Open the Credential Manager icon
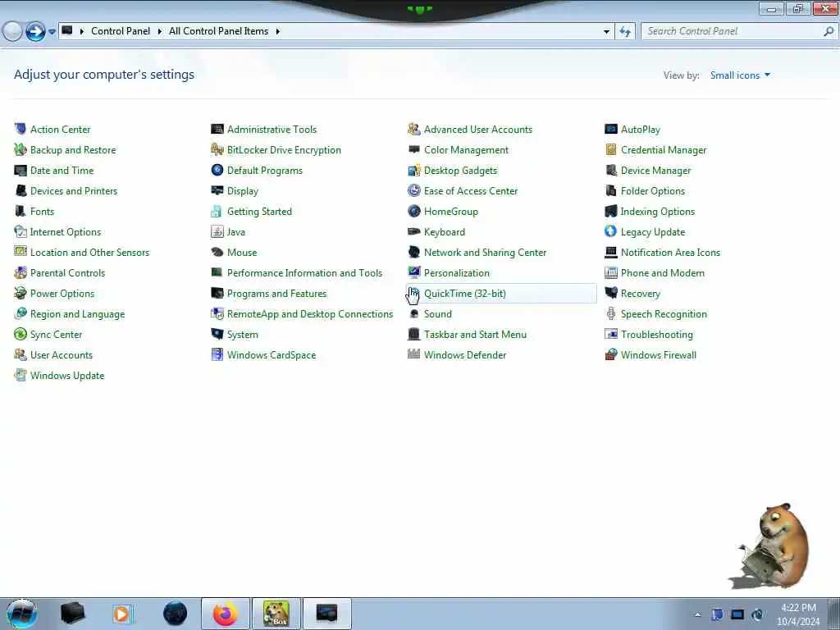 pos(610,149)
